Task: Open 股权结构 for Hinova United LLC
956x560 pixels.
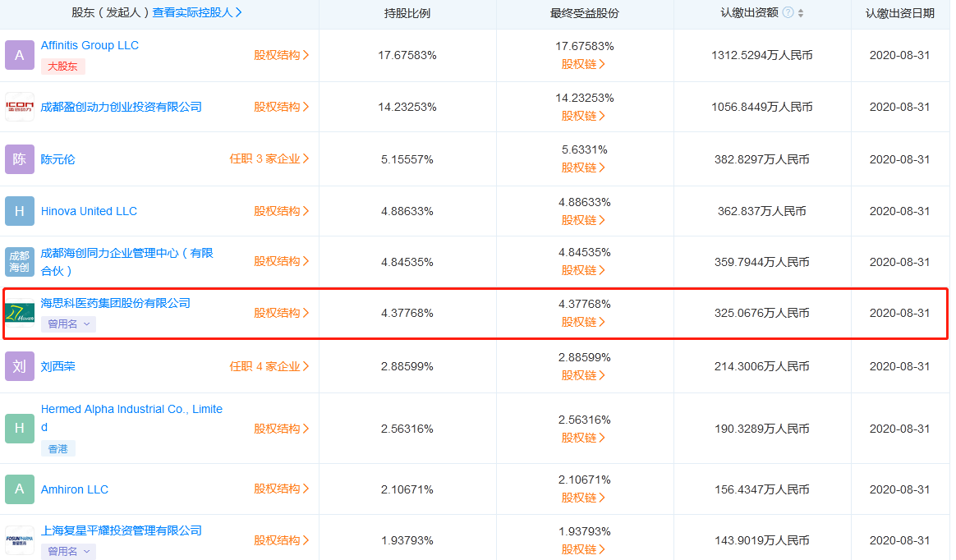Action: point(281,211)
